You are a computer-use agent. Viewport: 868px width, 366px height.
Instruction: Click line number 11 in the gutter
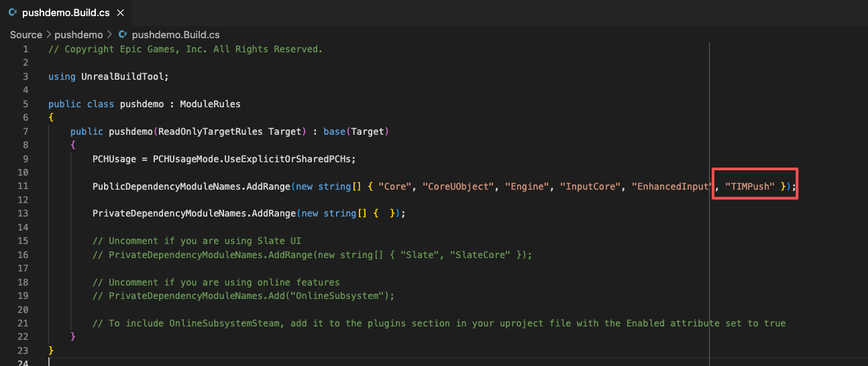click(25, 186)
